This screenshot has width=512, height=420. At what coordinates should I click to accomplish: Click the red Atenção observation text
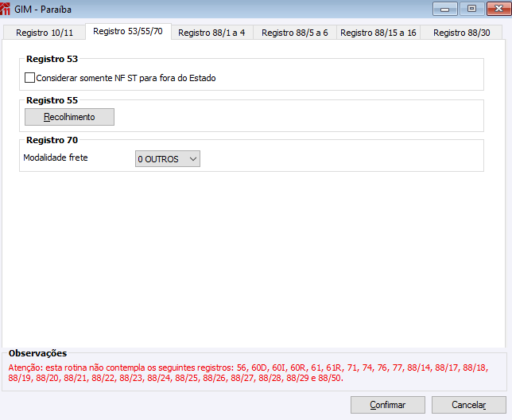tap(248, 373)
